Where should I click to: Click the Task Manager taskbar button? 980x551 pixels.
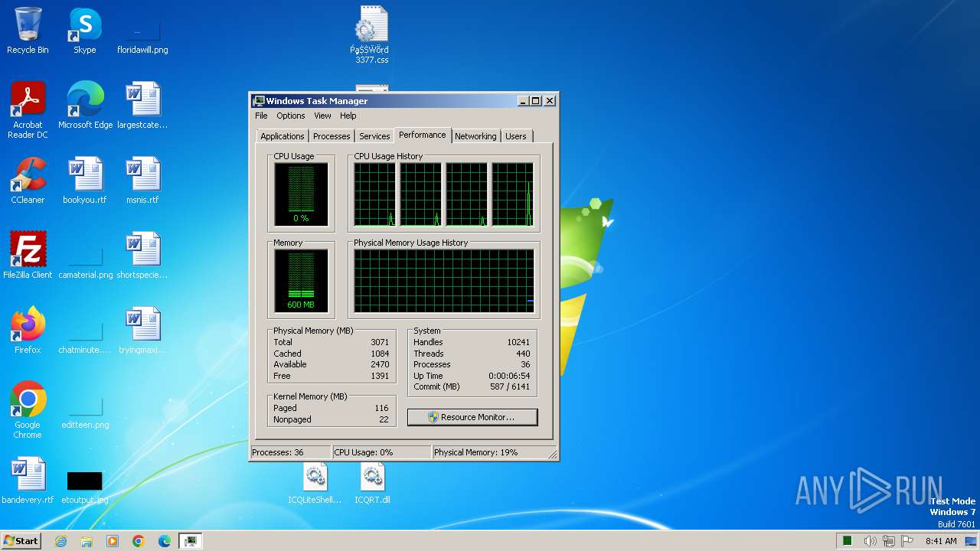tap(190, 541)
